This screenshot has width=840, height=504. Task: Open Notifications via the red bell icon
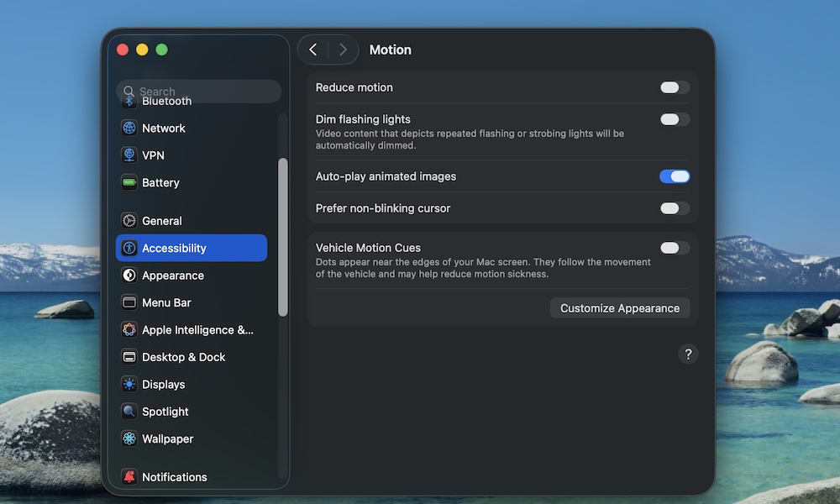[x=129, y=476]
